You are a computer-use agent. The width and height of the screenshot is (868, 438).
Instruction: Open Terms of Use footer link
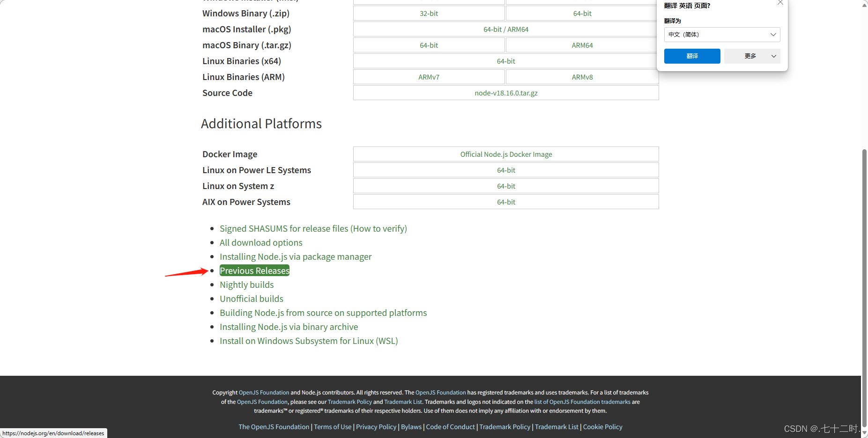click(x=333, y=427)
